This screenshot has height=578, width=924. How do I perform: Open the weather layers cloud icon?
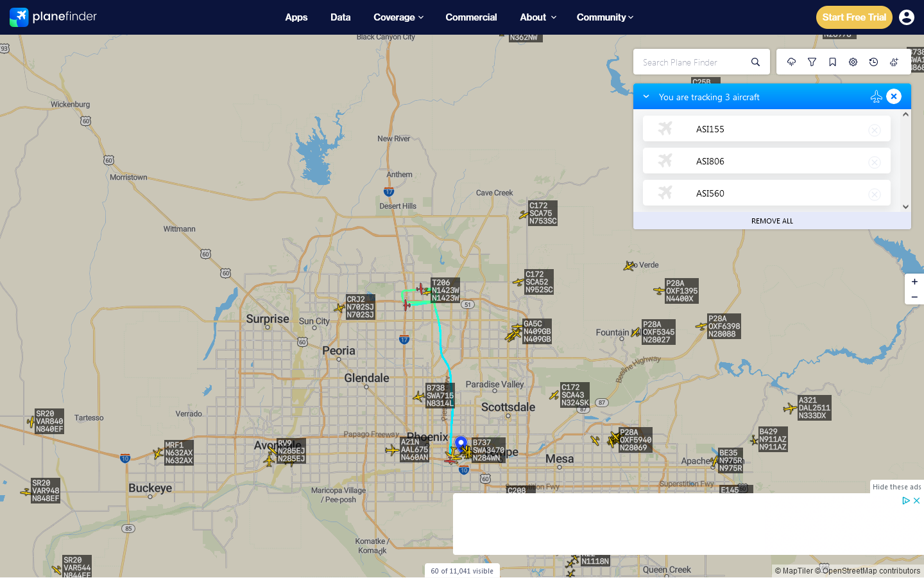tap(791, 62)
